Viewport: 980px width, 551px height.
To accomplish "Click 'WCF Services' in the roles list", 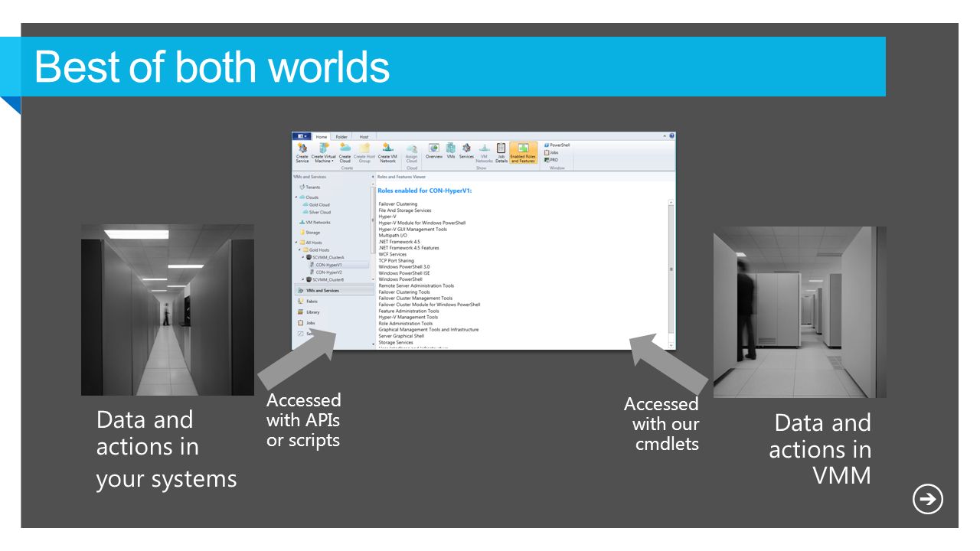I will 393,254.
